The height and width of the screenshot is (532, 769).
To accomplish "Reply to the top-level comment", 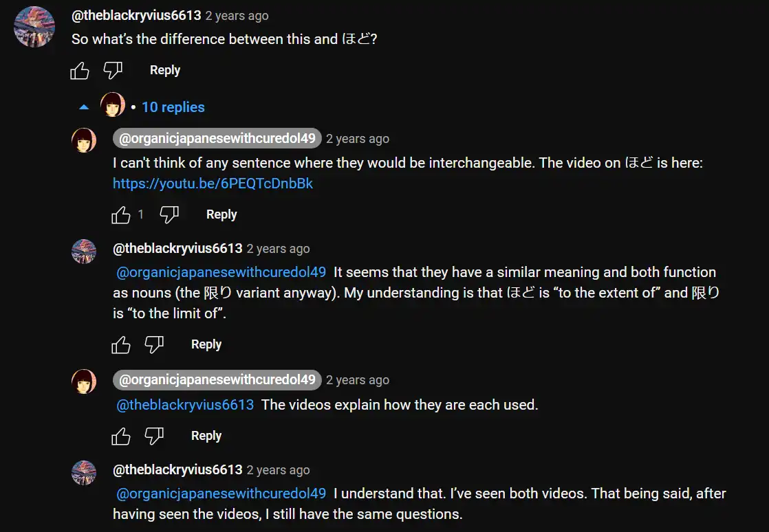I will pos(165,70).
